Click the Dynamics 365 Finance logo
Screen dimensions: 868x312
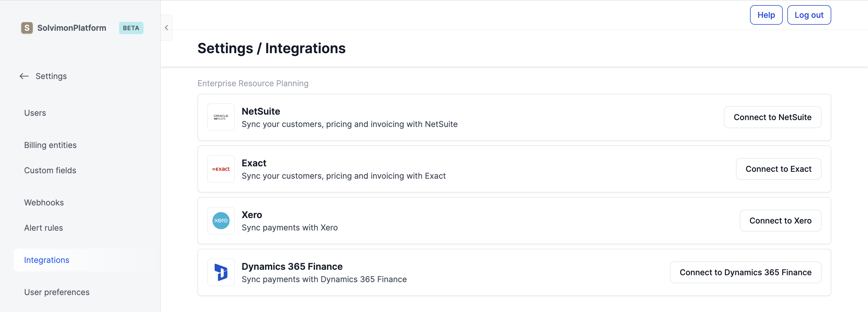click(x=221, y=272)
